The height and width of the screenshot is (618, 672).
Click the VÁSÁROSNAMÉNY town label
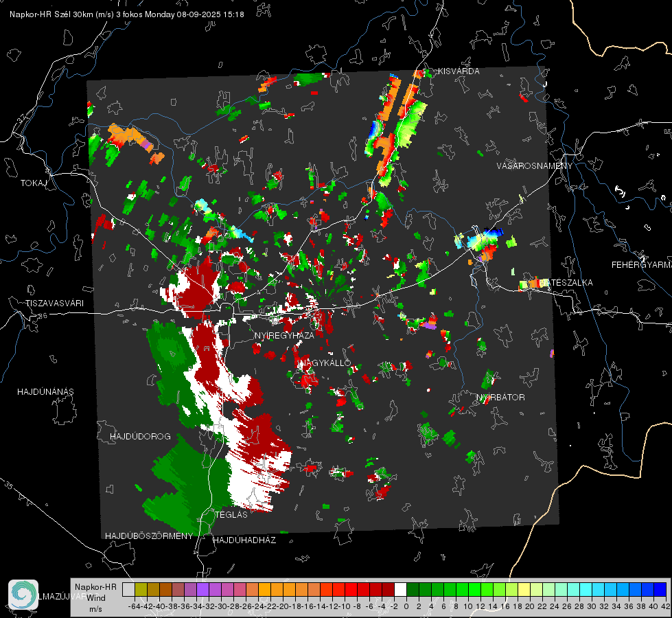click(535, 166)
